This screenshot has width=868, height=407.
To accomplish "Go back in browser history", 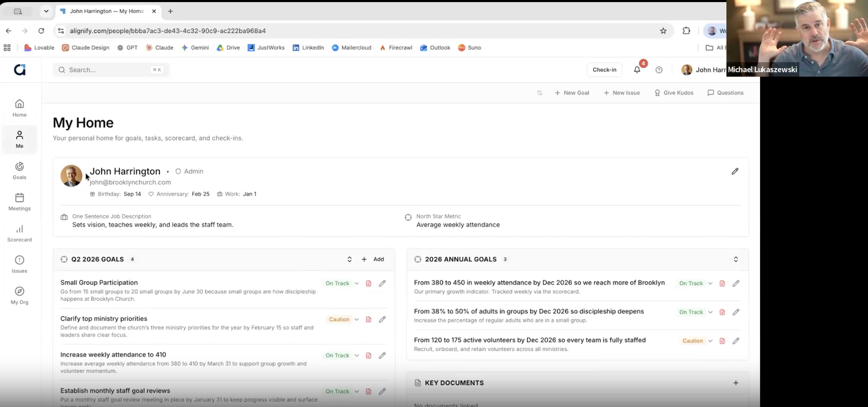I will coord(8,31).
